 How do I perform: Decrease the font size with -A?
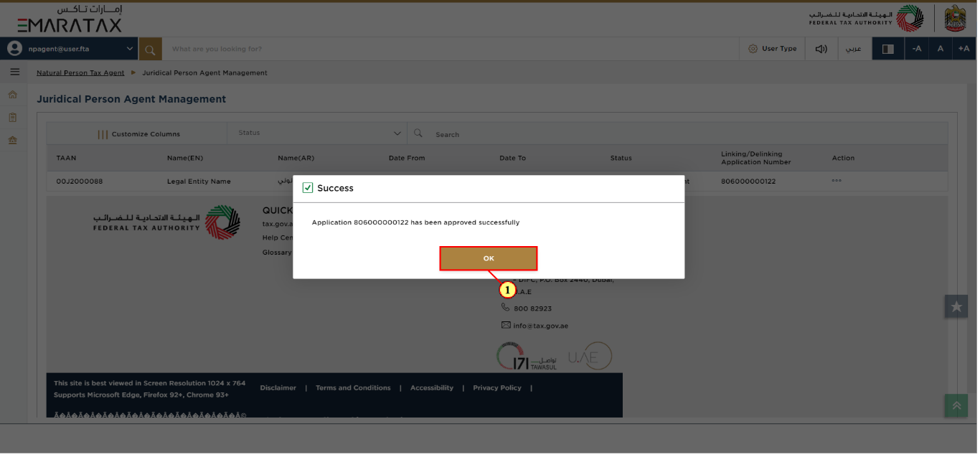917,49
